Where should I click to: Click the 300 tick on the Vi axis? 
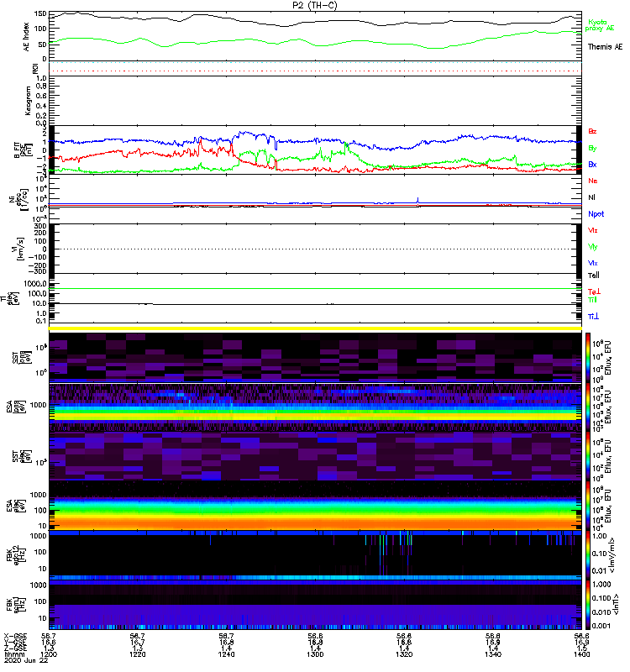pos(40,226)
